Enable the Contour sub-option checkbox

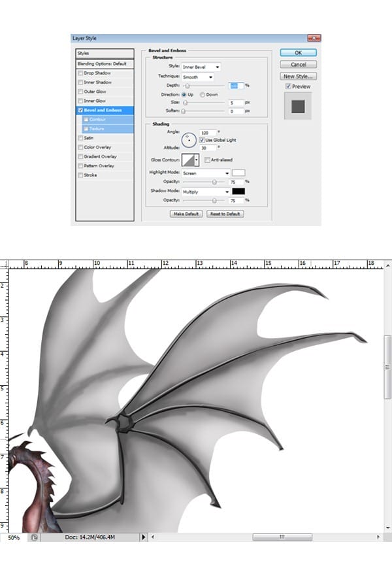[86, 120]
